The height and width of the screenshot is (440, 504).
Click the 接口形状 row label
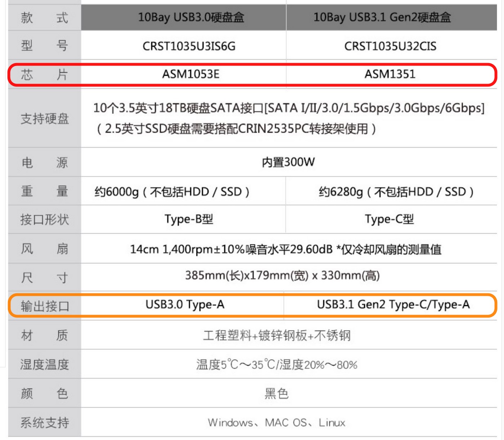(x=45, y=219)
